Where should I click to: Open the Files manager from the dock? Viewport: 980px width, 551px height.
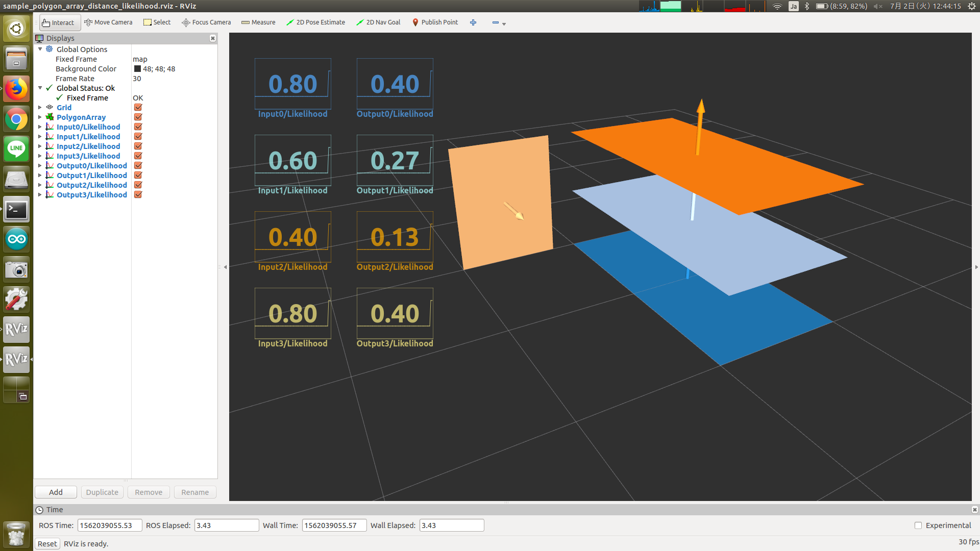[16, 59]
